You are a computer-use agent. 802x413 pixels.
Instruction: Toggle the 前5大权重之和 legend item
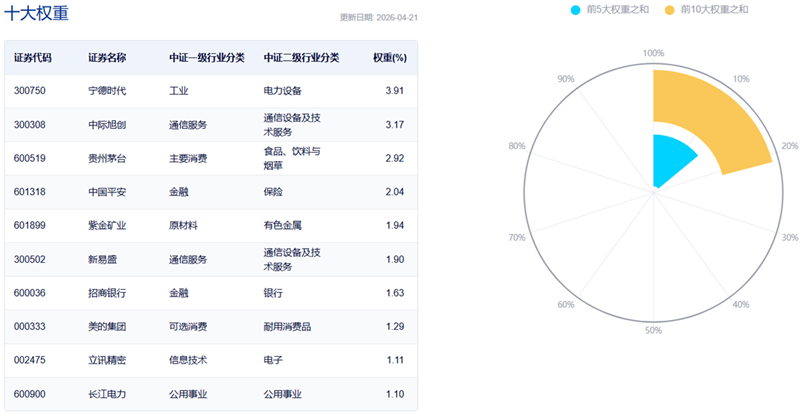tap(610, 9)
